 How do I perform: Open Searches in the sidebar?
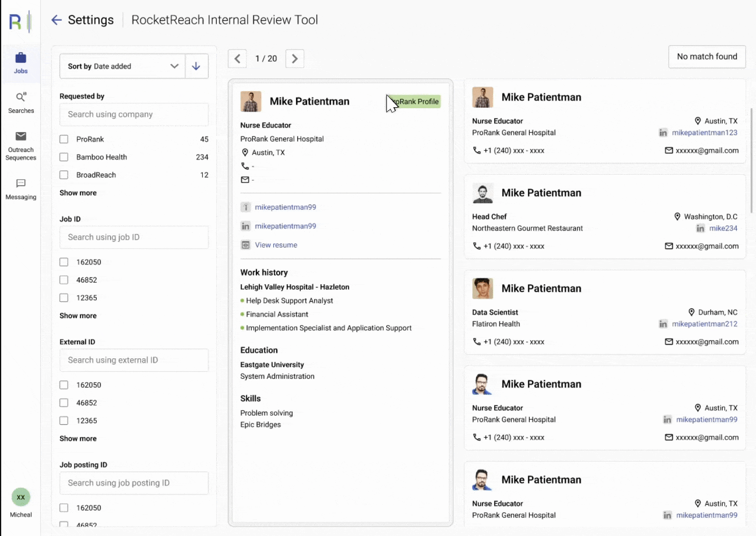pos(21,97)
